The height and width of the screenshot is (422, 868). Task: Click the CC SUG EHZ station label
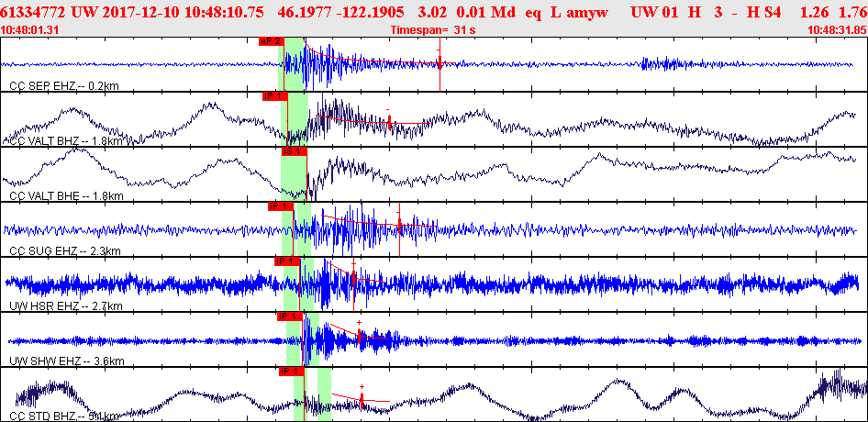click(x=65, y=250)
